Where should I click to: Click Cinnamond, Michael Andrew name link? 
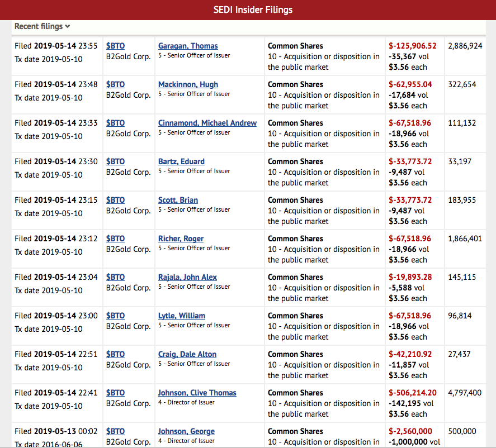[207, 123]
